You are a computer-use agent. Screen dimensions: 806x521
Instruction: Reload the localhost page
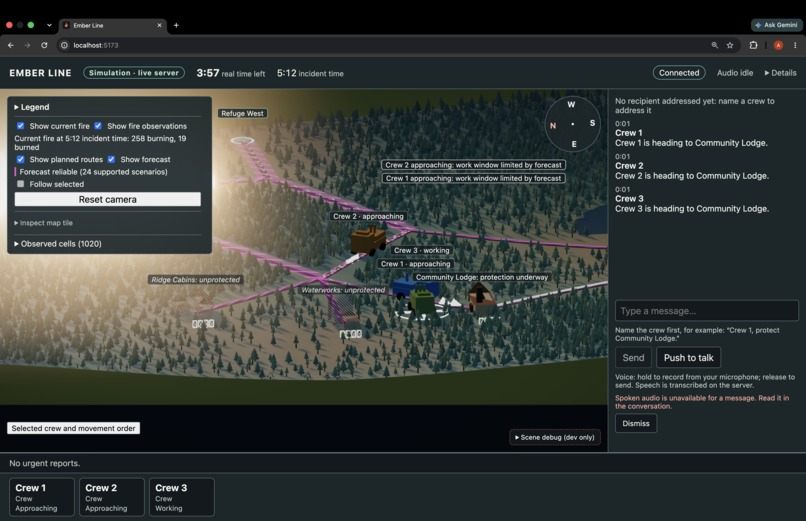click(x=44, y=45)
